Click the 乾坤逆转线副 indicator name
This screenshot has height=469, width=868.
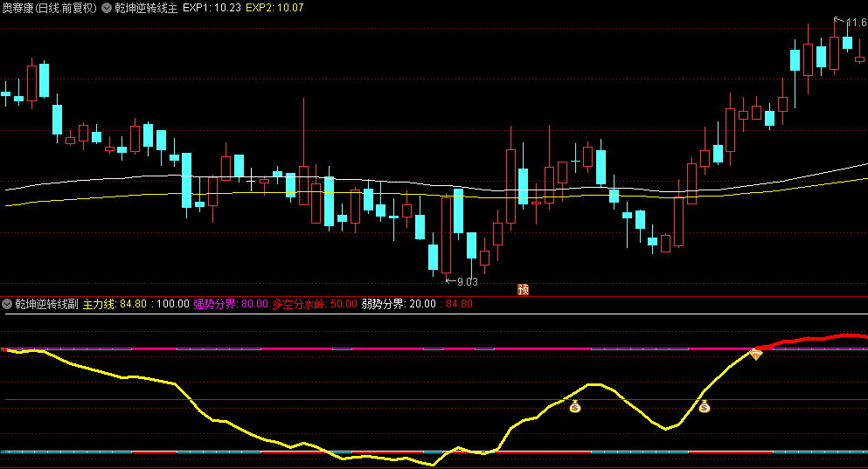pos(46,304)
